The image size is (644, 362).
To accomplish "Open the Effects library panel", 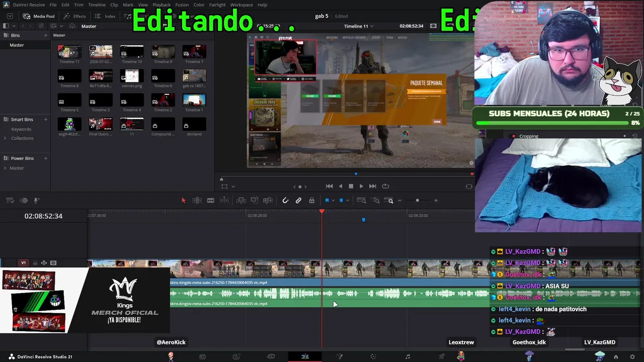I will coord(75,16).
